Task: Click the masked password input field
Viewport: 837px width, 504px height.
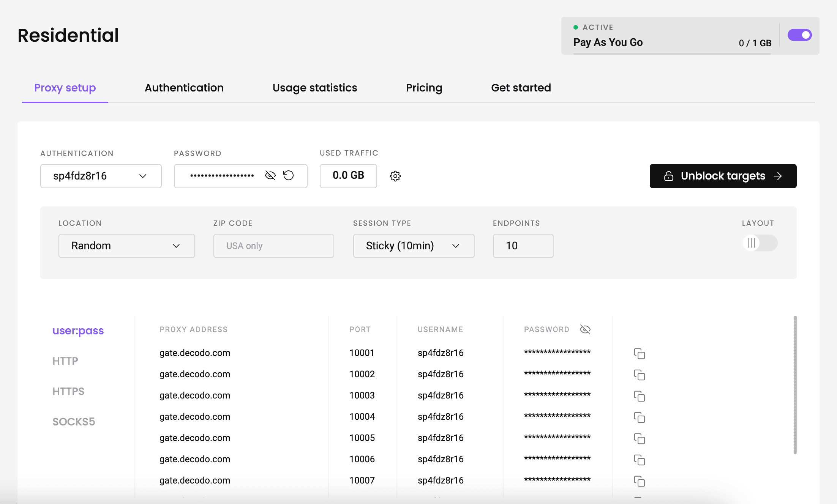Action: pos(241,176)
